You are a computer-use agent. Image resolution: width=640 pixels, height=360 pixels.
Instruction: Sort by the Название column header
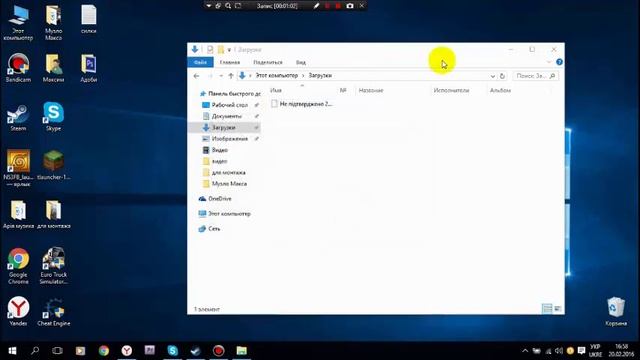click(371, 90)
